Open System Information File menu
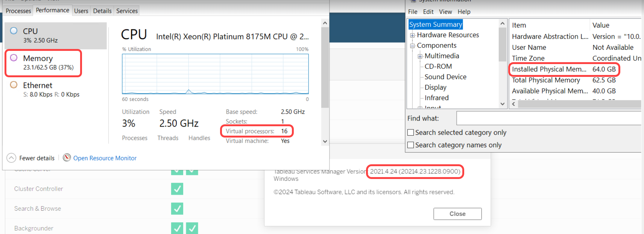644x234 pixels. pyautogui.click(x=413, y=12)
